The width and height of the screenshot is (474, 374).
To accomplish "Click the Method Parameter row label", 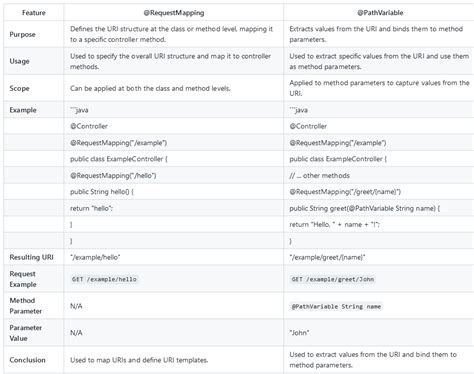I will (26, 306).
